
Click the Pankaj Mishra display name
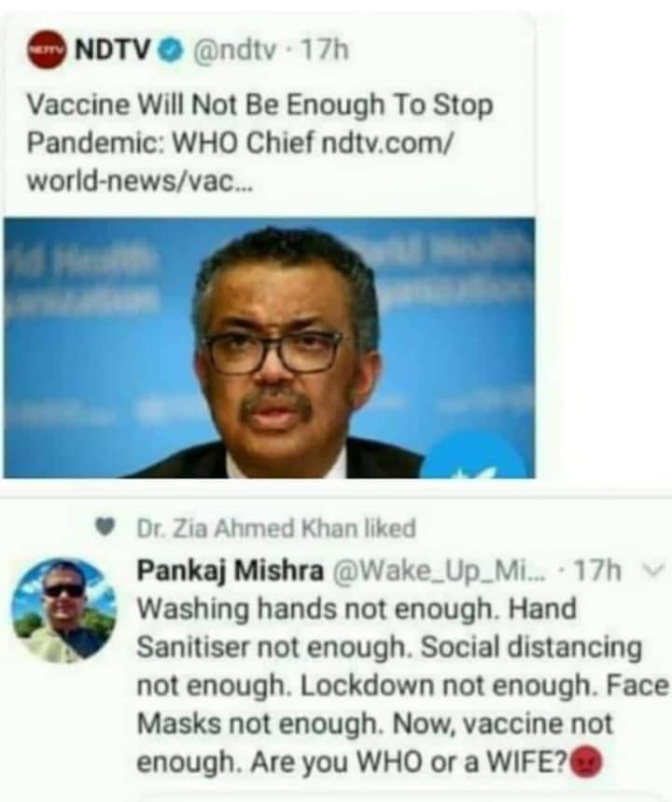[x=231, y=570]
